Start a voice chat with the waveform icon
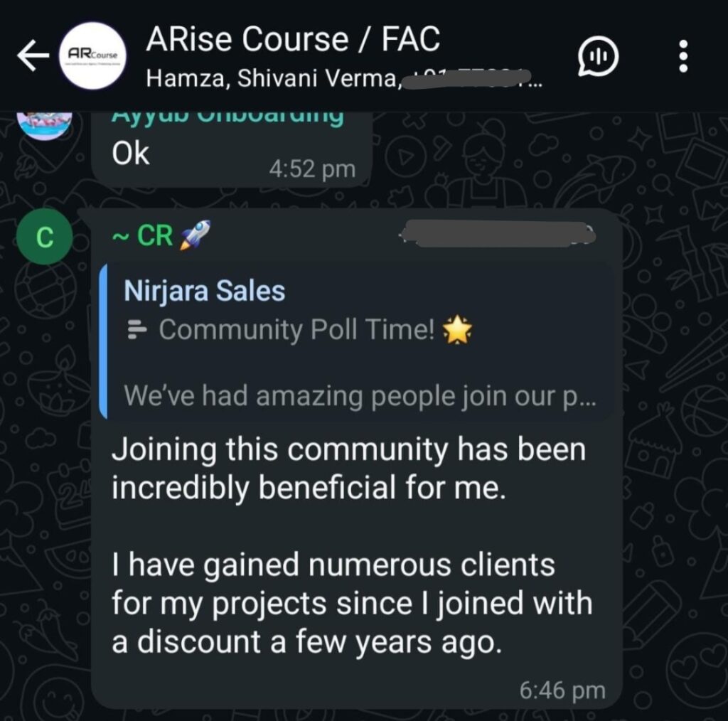The width and height of the screenshot is (728, 721). (x=598, y=56)
